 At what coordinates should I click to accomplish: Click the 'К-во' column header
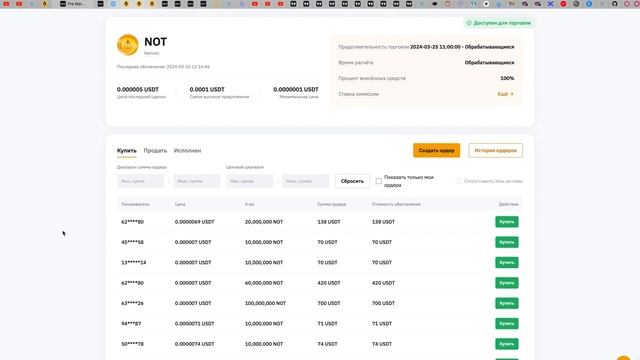[x=249, y=204]
